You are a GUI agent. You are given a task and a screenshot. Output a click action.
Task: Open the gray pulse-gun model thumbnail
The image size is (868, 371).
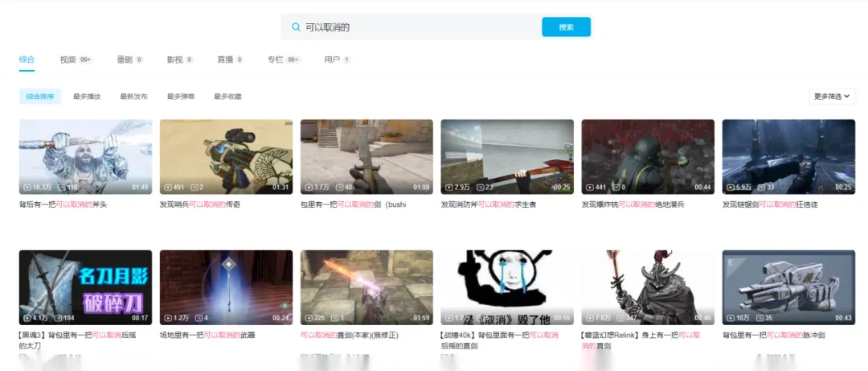788,287
